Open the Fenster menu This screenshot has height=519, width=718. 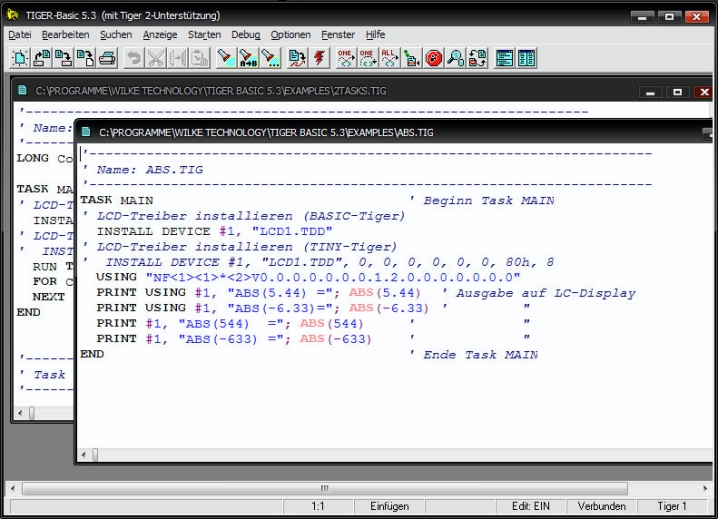(x=338, y=34)
